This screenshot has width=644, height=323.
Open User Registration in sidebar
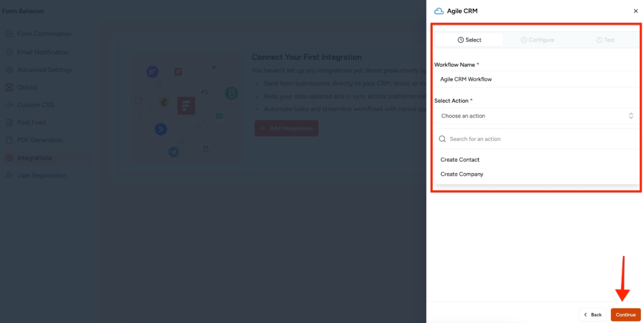[42, 176]
